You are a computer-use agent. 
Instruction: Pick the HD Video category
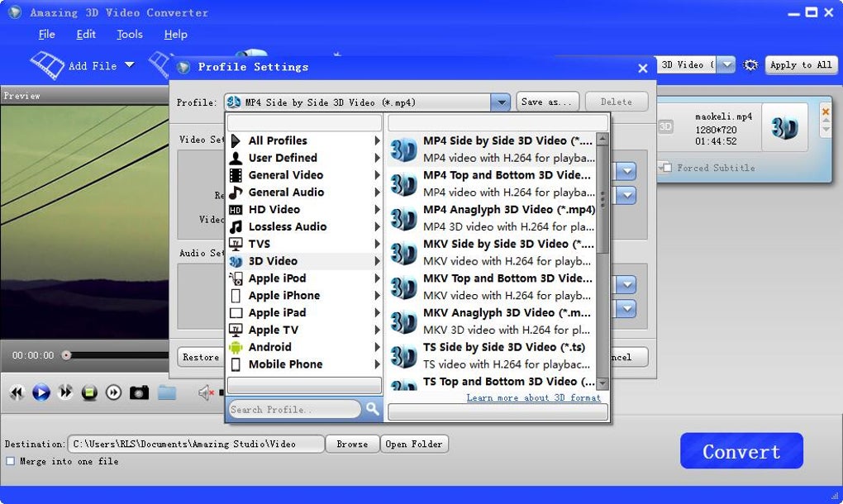tap(304, 210)
